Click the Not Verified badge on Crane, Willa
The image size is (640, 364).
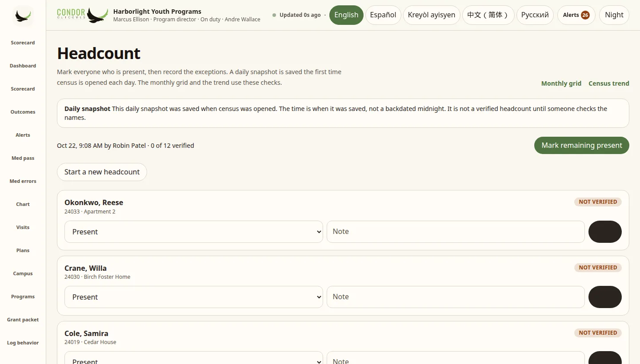[598, 268]
